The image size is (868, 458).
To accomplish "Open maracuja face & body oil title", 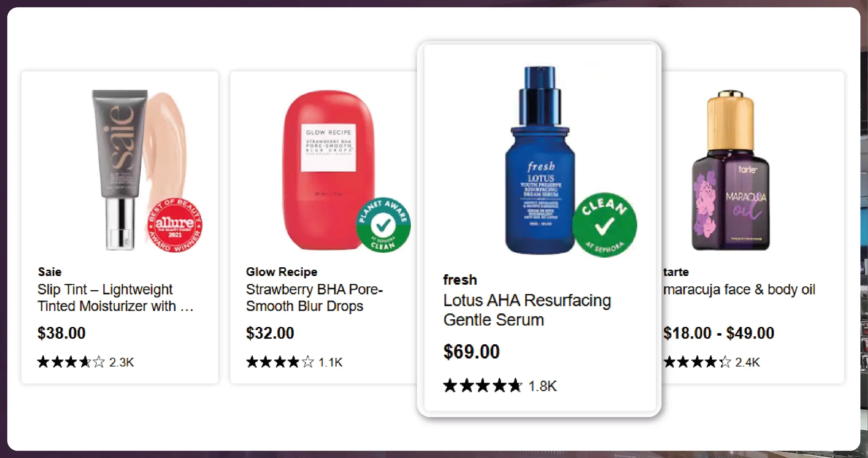I will click(x=739, y=290).
